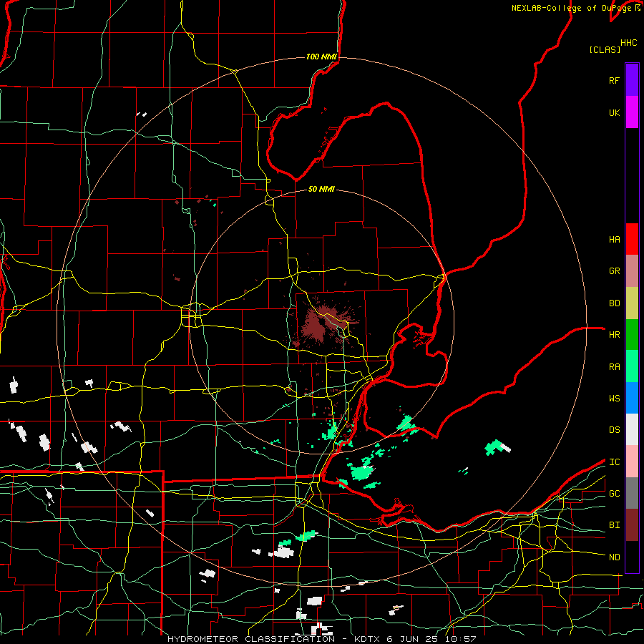Click the BD legend label
644x644 pixels.
click(x=614, y=303)
